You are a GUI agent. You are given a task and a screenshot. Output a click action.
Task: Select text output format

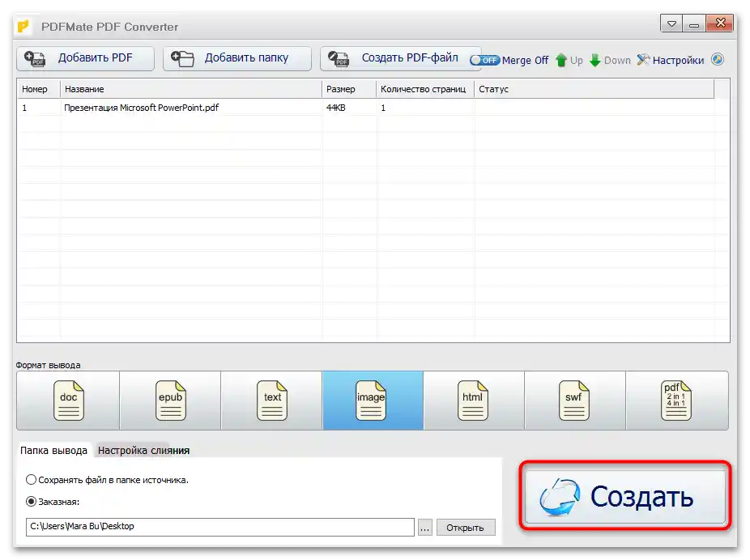coord(271,401)
